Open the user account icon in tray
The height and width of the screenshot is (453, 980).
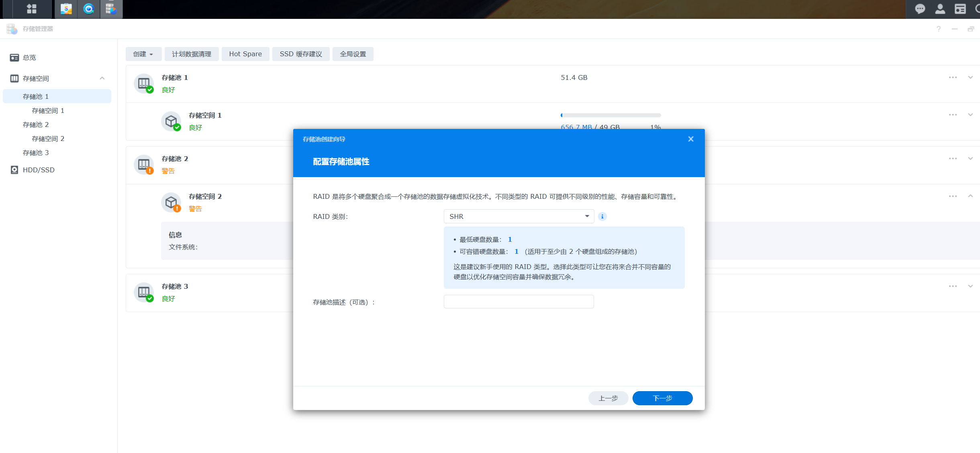940,8
